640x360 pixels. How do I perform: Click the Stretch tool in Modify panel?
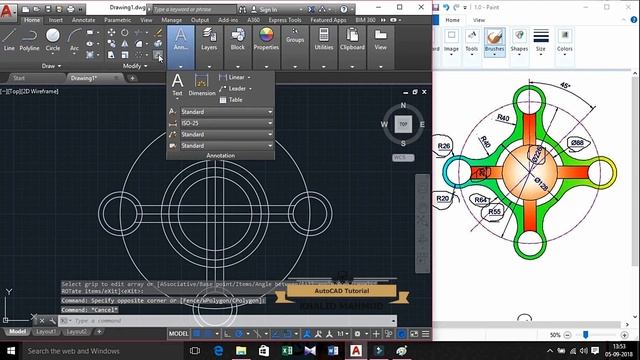(x=111, y=55)
